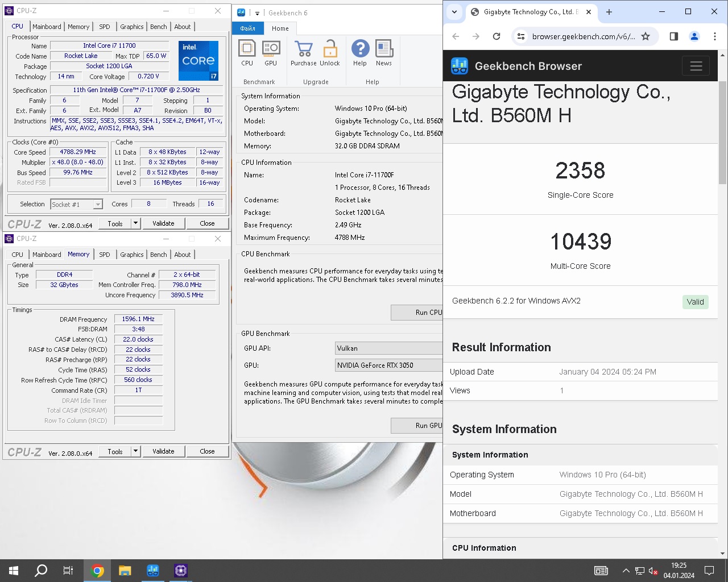Open Windows search from taskbar

(41, 571)
